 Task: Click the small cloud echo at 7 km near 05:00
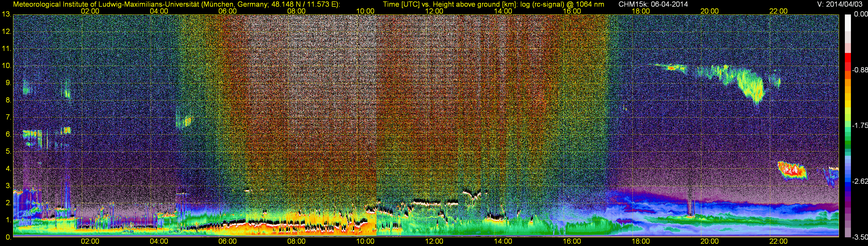(184, 121)
